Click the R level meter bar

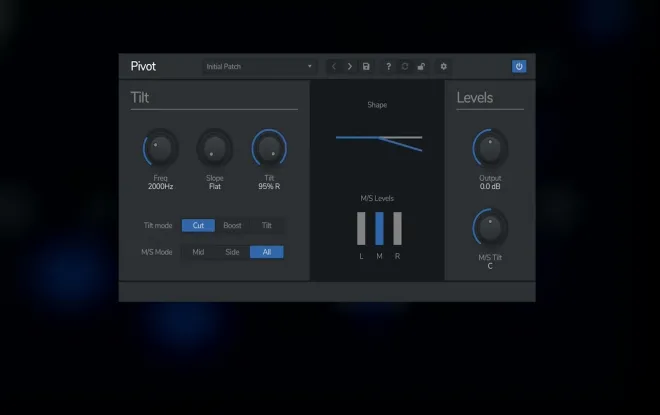point(397,228)
